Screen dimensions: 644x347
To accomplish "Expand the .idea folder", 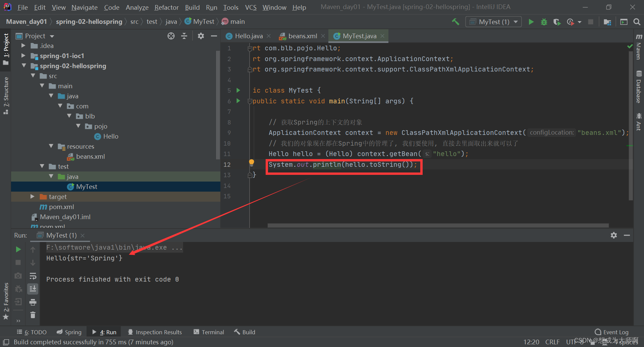I will (23, 46).
